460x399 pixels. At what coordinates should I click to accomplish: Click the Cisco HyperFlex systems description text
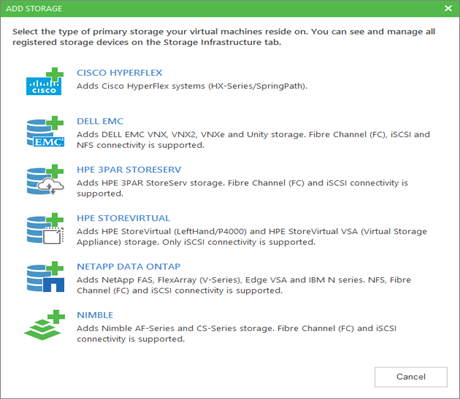pos(192,86)
